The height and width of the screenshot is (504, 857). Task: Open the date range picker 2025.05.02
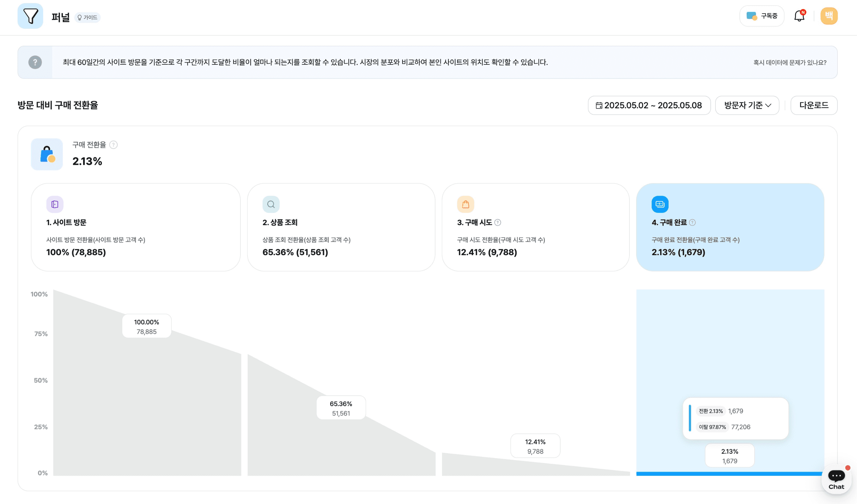point(649,105)
